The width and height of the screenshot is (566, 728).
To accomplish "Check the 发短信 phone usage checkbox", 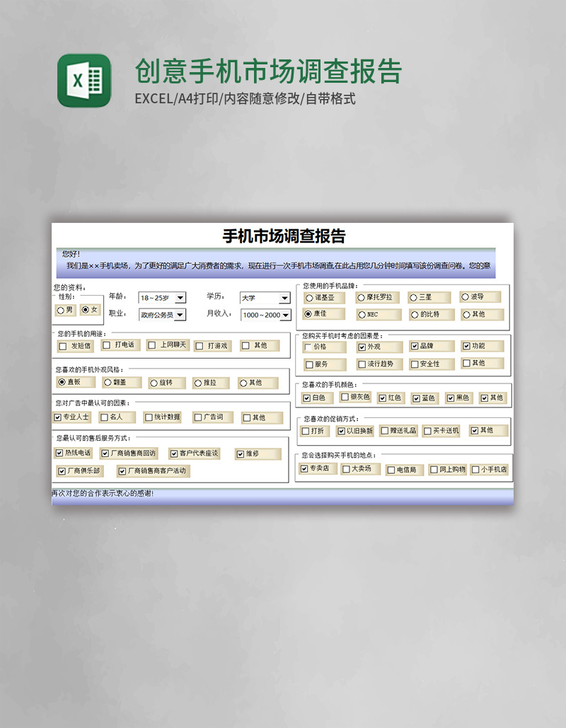I will tap(62, 346).
